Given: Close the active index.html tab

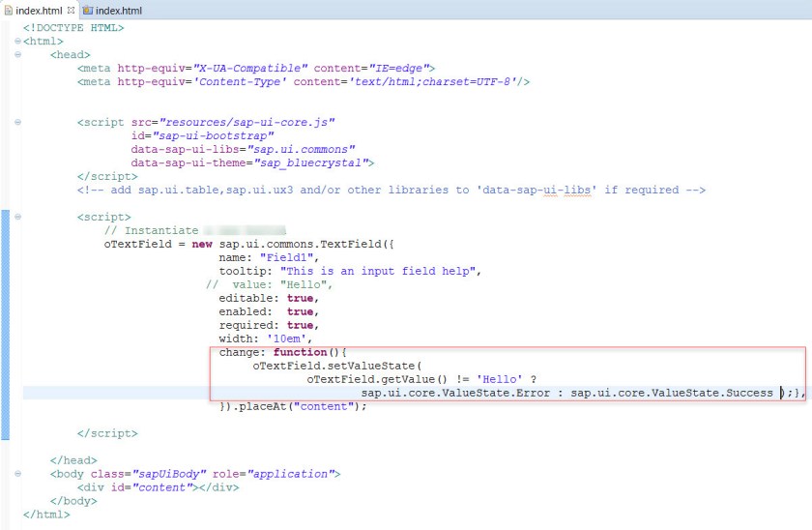Looking at the screenshot, I should (71, 10).
